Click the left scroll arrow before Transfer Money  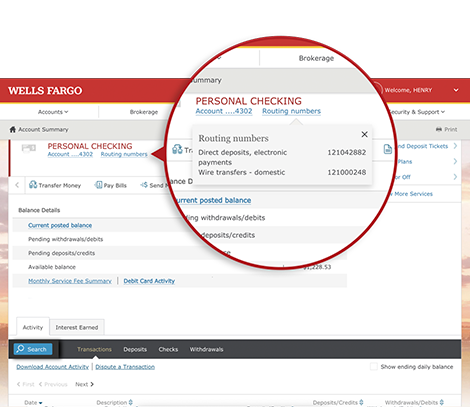17,185
